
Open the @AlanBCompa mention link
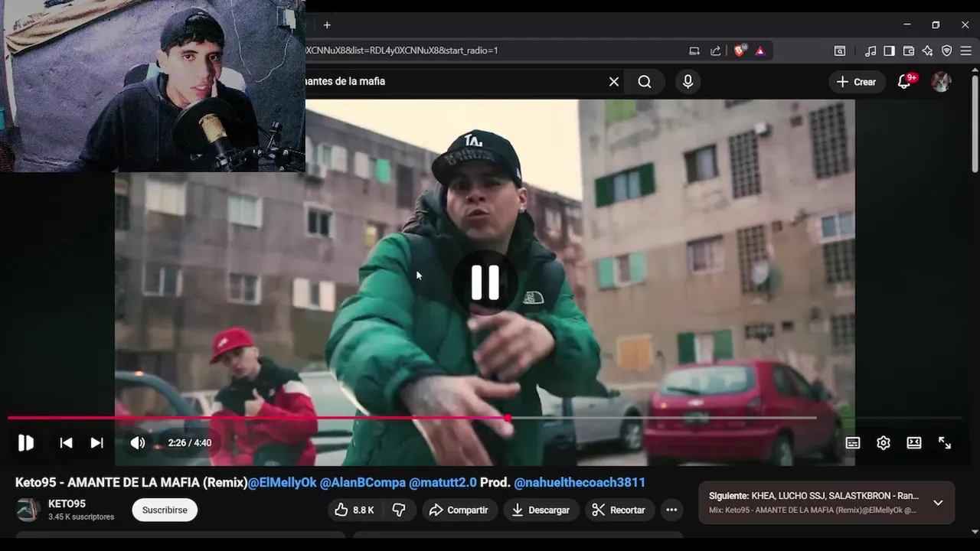[363, 482]
